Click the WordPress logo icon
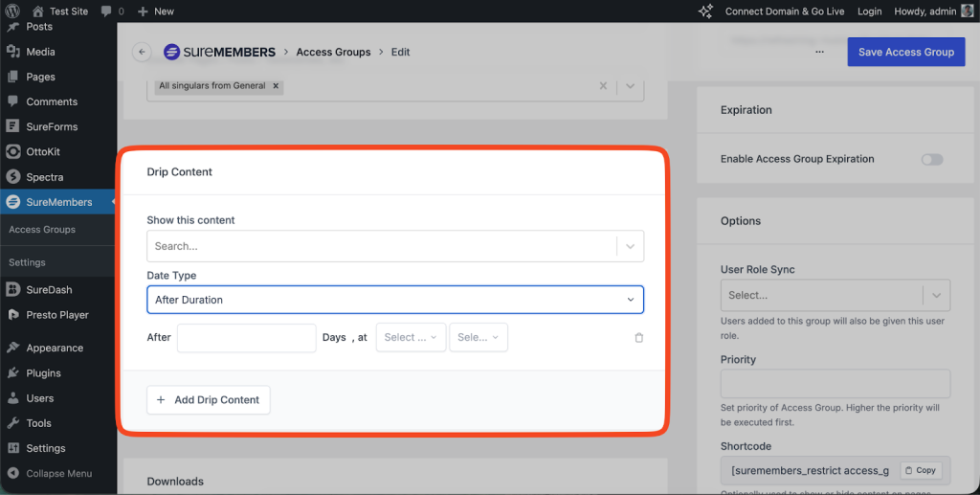Image resolution: width=980 pixels, height=495 pixels. (x=12, y=11)
